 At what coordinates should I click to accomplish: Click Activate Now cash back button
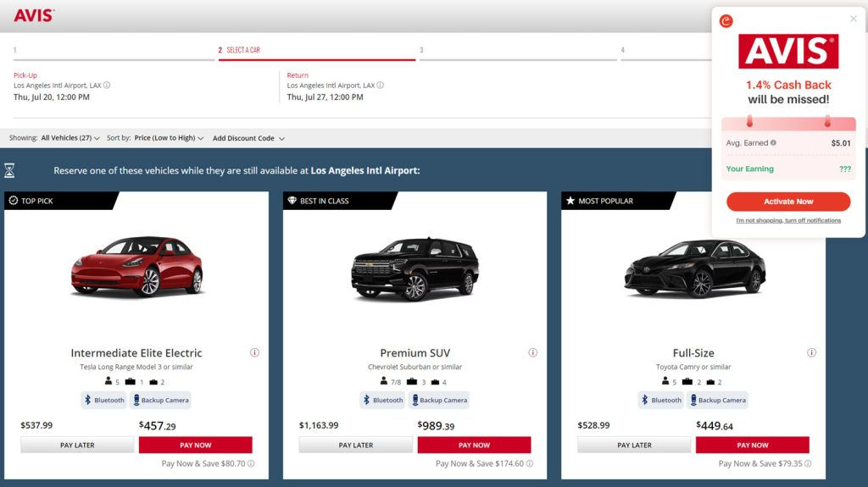click(788, 202)
